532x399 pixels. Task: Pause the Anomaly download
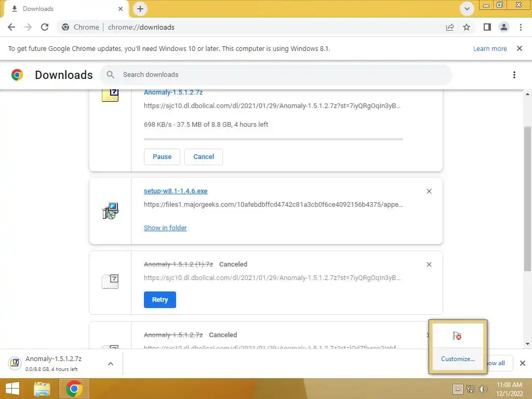click(x=162, y=157)
